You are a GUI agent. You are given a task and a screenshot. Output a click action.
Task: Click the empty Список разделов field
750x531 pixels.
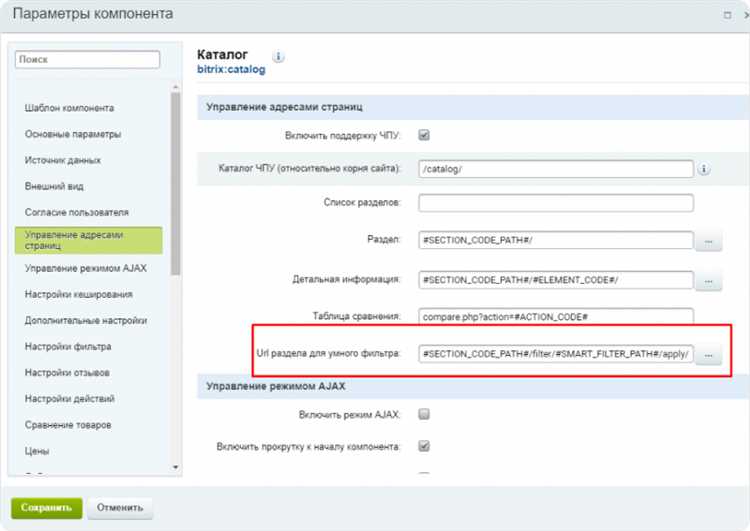coord(556,203)
